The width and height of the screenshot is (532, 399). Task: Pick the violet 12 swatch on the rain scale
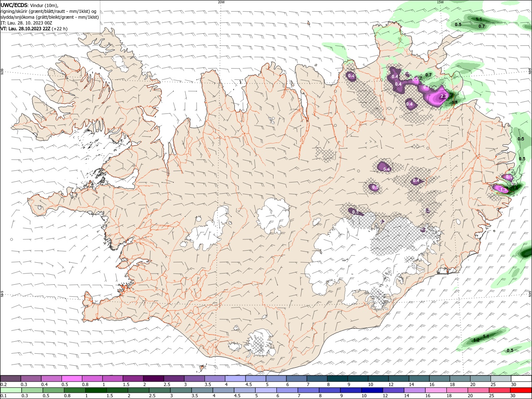click(393, 390)
